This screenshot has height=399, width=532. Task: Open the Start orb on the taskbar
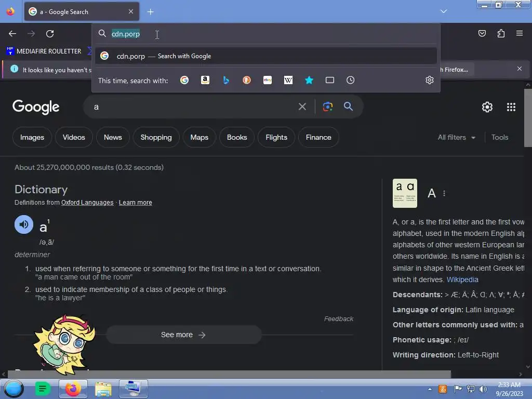(14, 389)
